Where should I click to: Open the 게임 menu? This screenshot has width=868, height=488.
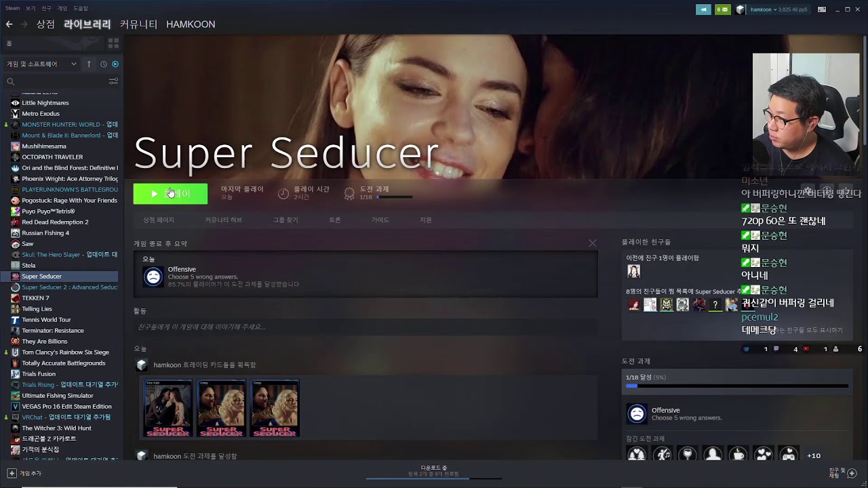(x=62, y=8)
